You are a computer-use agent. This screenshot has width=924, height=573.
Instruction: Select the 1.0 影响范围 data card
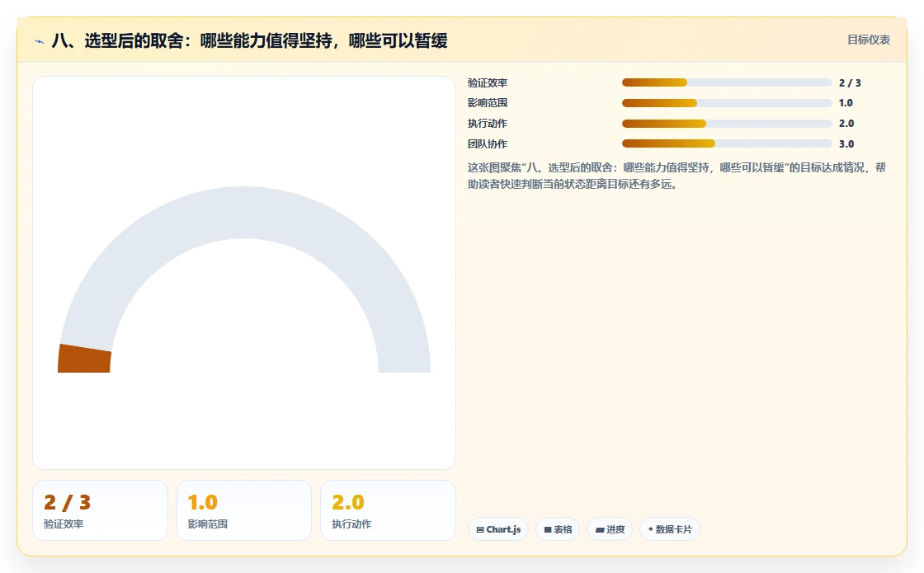click(x=244, y=510)
